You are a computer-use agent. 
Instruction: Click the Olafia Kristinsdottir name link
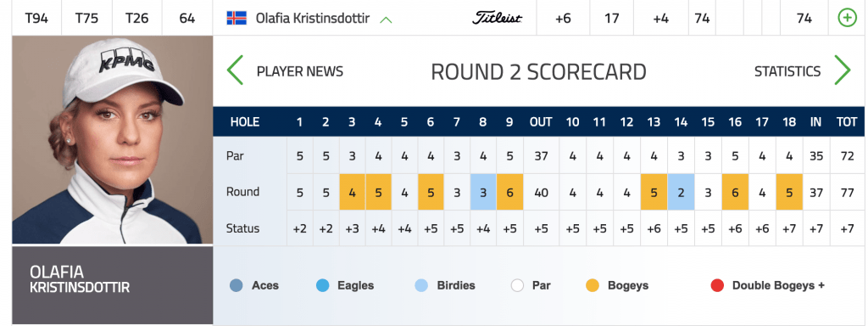[312, 19]
